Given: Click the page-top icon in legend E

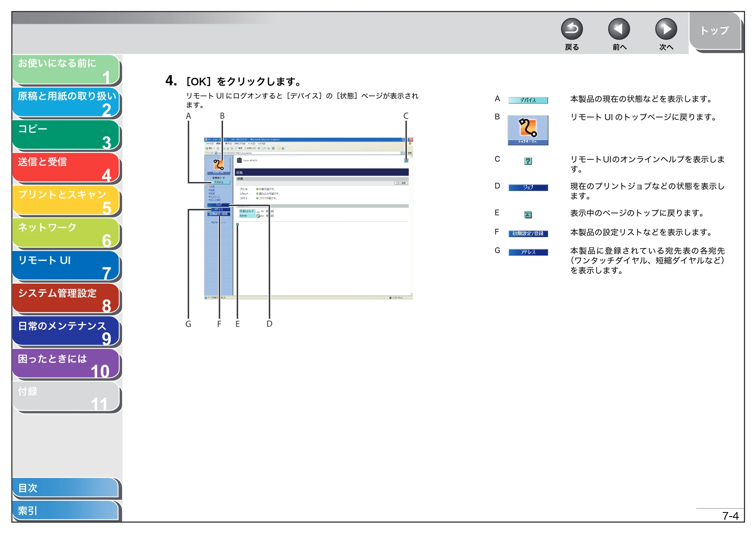Looking at the screenshot, I should (x=528, y=215).
